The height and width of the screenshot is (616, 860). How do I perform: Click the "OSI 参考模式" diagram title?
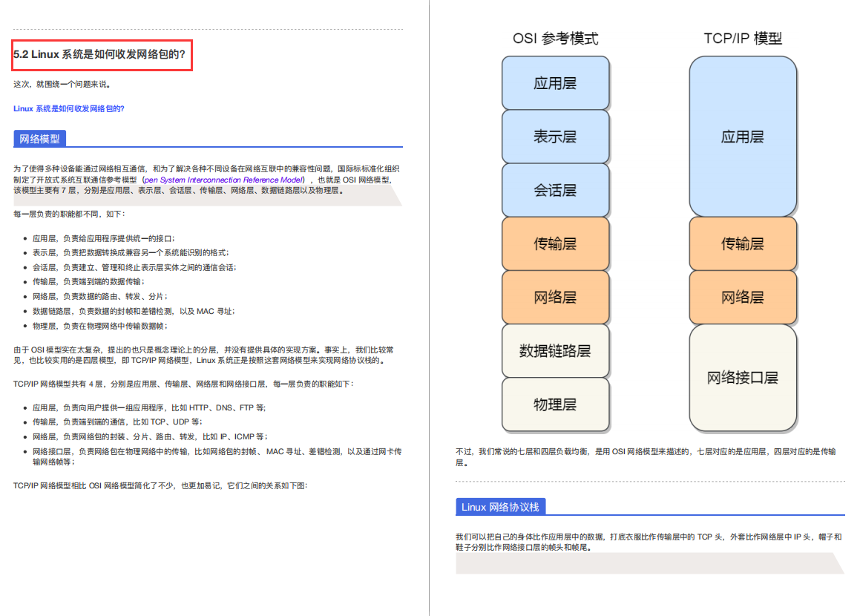click(x=554, y=37)
